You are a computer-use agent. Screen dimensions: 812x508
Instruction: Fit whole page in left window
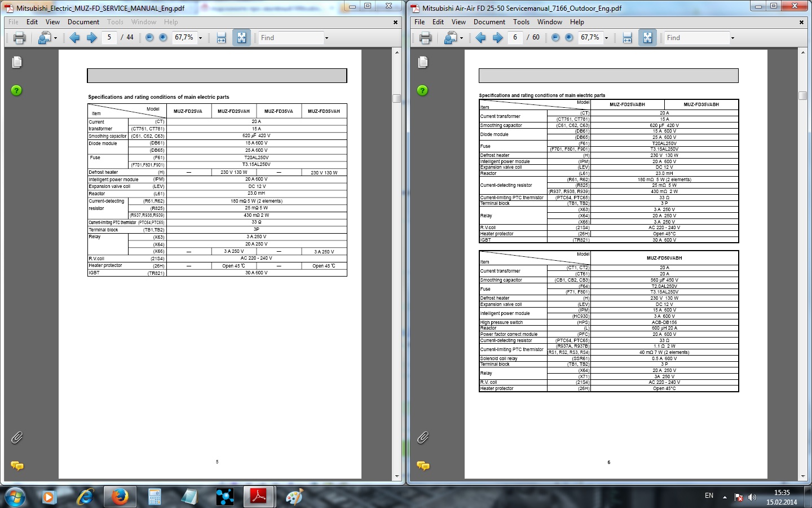[241, 38]
